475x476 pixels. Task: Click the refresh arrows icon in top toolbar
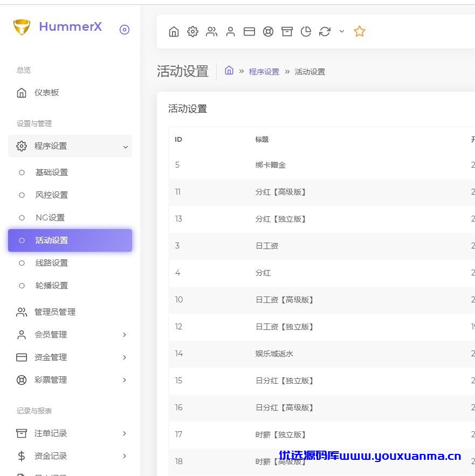(x=325, y=32)
